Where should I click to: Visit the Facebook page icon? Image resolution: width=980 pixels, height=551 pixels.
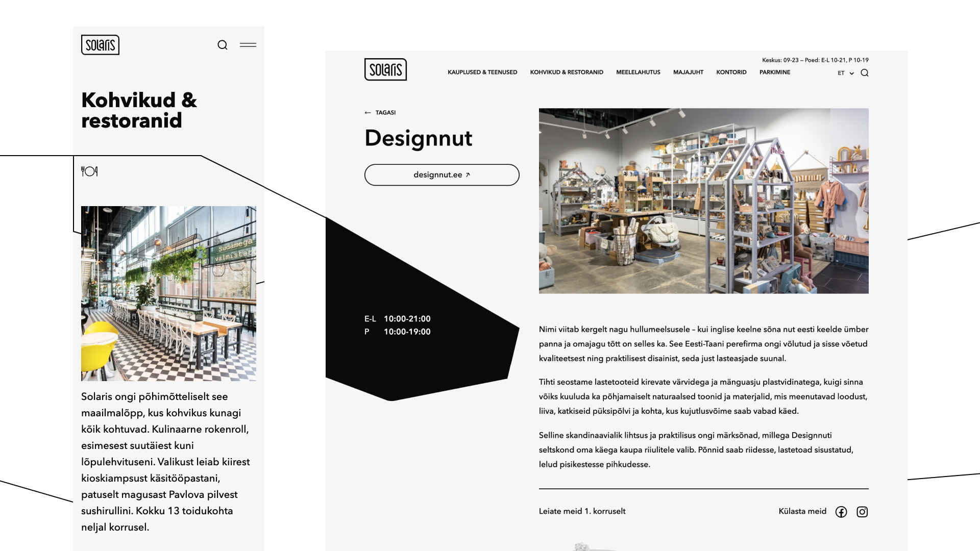click(x=841, y=512)
